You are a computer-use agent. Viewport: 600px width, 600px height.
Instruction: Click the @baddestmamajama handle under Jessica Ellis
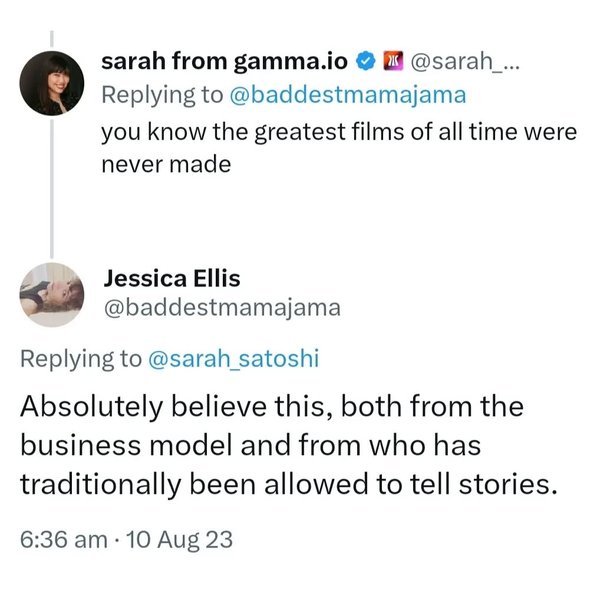click(x=222, y=309)
